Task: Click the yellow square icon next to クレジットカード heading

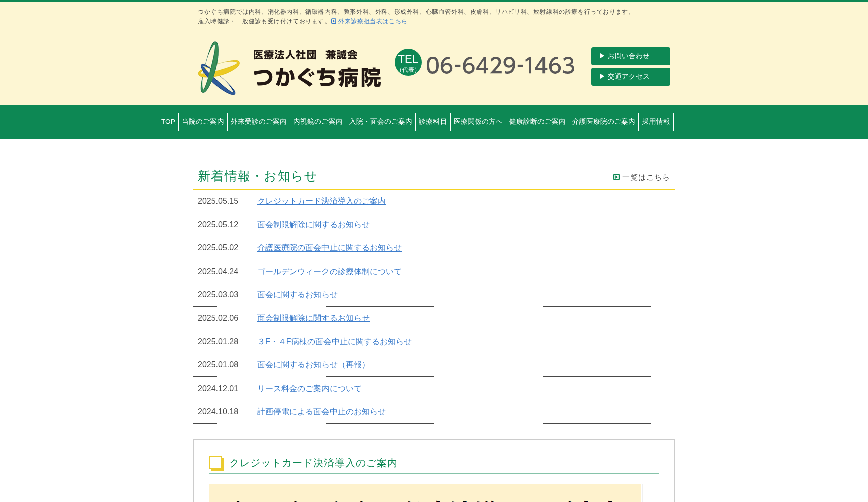Action: [x=216, y=463]
